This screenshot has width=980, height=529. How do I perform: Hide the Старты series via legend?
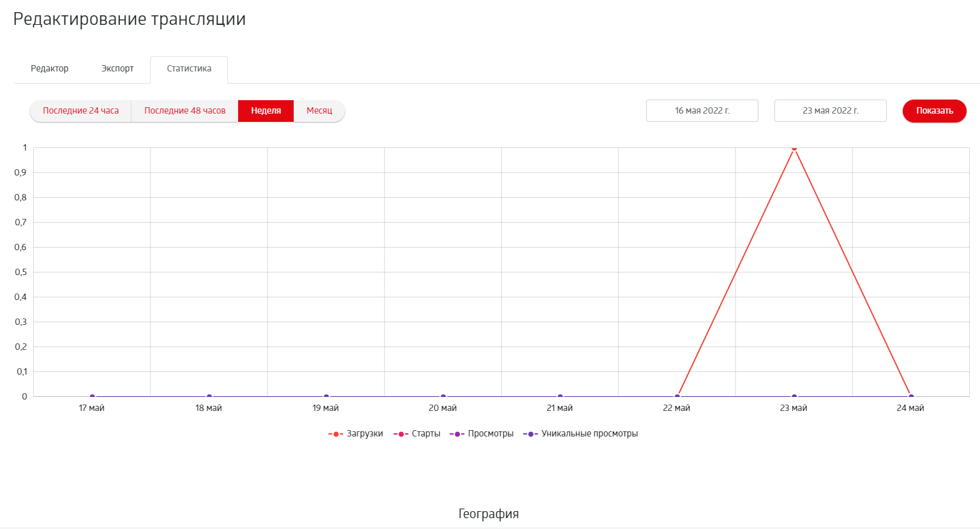click(x=418, y=434)
